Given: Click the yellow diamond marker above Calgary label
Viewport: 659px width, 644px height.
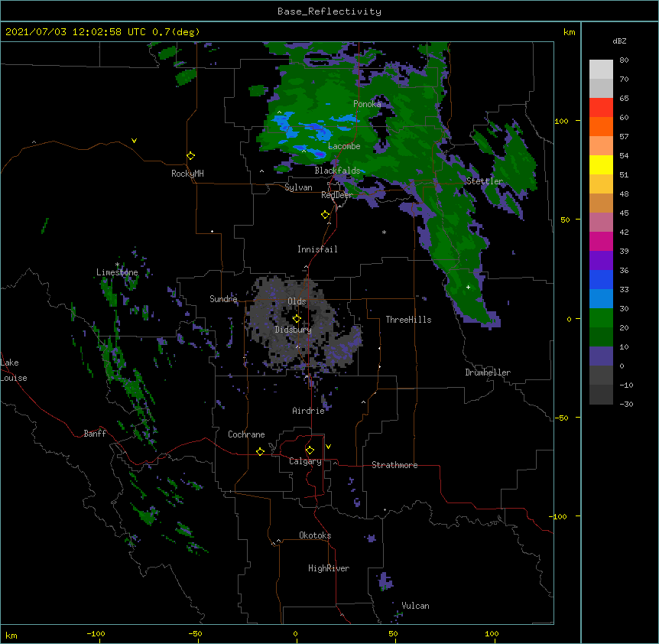Looking at the screenshot, I should 310,450.
